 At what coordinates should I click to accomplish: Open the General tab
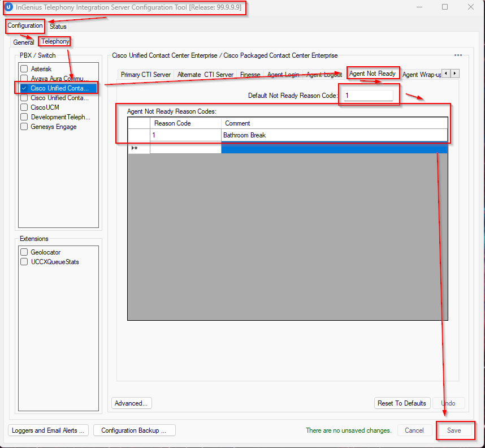click(x=24, y=42)
